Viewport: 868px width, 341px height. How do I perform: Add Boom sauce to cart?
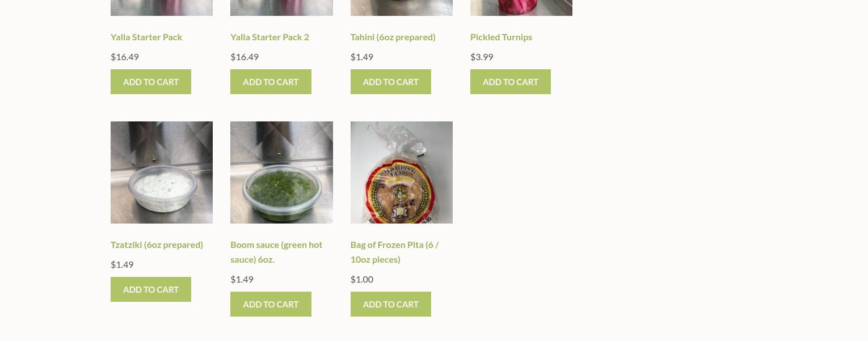point(271,304)
